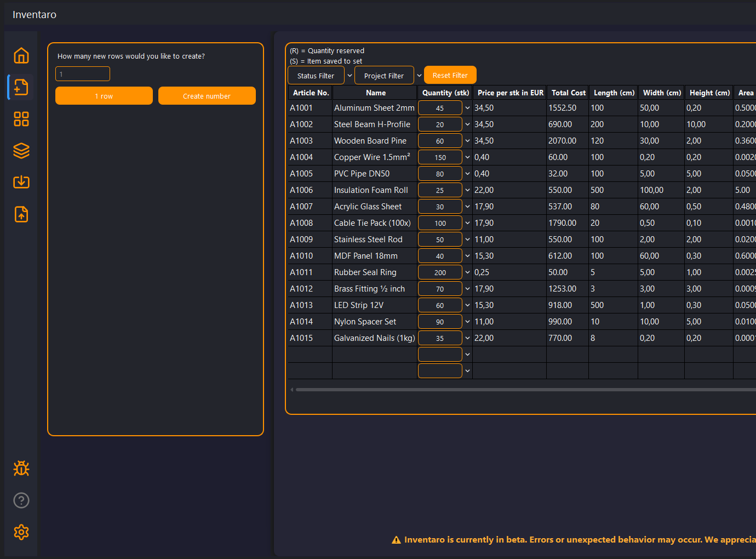Image resolution: width=756 pixels, height=559 pixels.
Task: Click the Total Cost column header
Action: (x=568, y=93)
